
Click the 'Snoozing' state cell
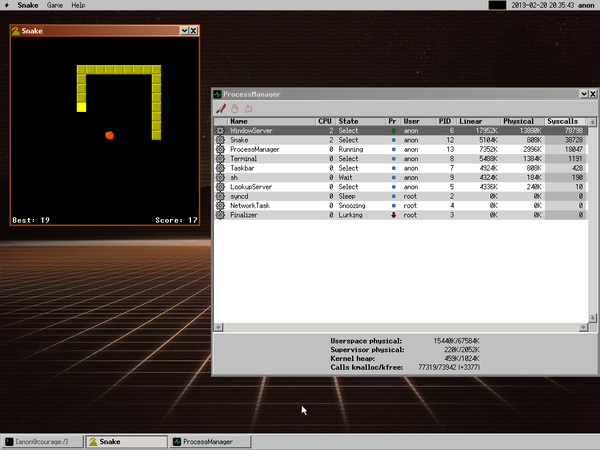pyautogui.click(x=352, y=205)
